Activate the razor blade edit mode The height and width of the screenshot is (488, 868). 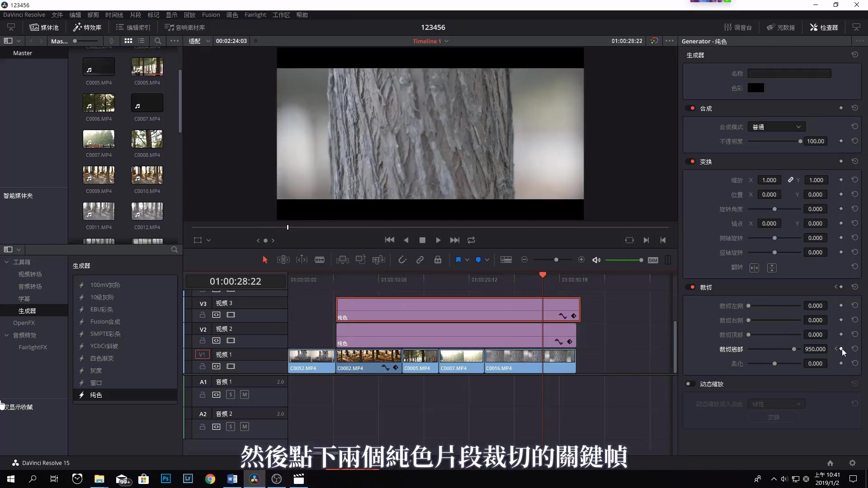pos(320,260)
